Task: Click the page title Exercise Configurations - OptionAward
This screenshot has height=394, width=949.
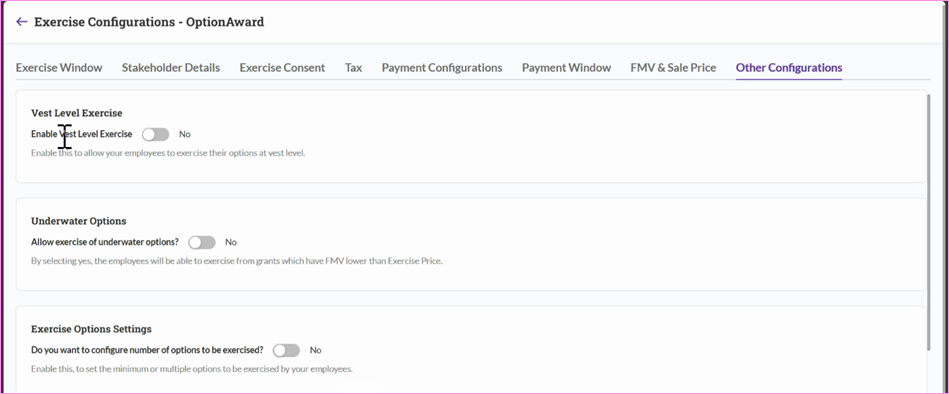Action: [149, 22]
